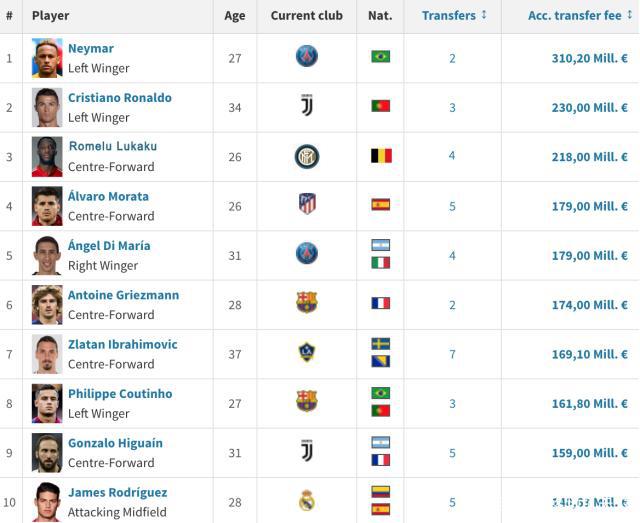The image size is (640, 523).
Task: Click Antoine Griezmann's player photo thumbnail
Action: [x=47, y=304]
